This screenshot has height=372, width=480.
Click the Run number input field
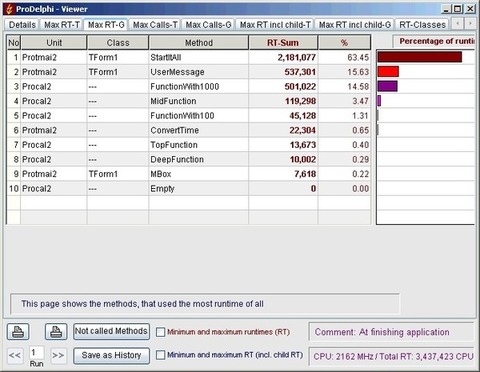click(36, 353)
